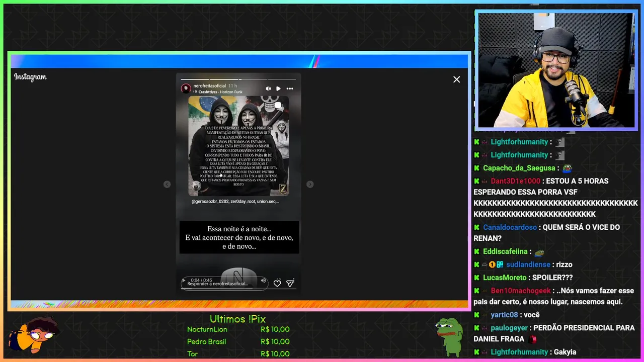The width and height of the screenshot is (644, 362).
Task: Close the Instagram story viewer
Action: 456,79
